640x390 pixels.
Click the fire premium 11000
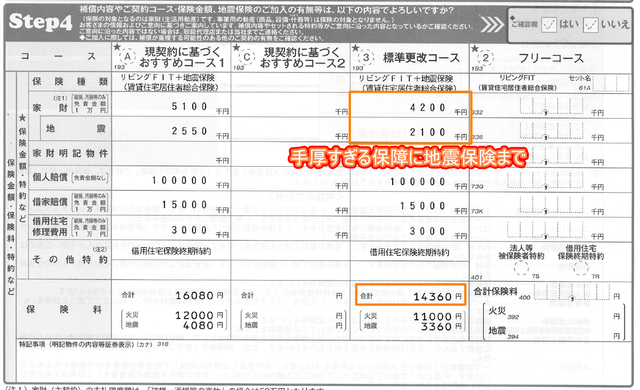(433, 317)
